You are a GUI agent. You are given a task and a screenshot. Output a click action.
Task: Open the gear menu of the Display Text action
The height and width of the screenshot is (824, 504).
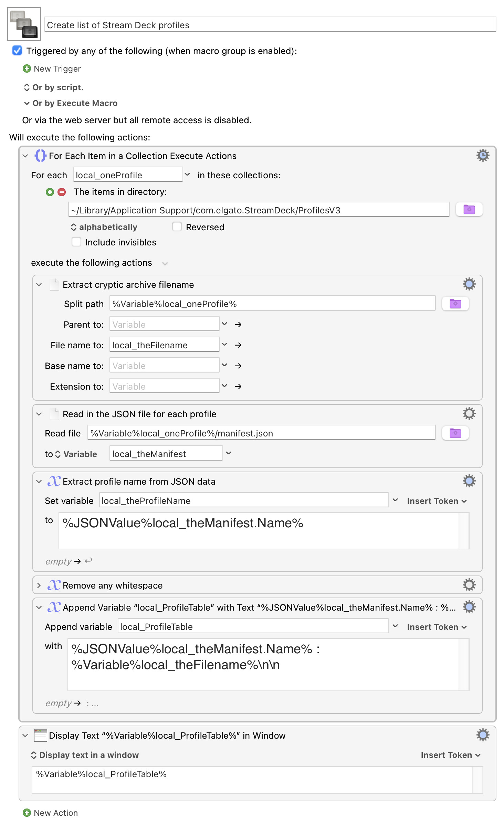pos(483,735)
